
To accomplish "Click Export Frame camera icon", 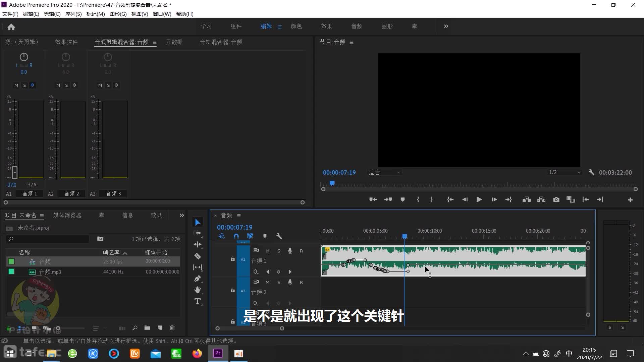I will click(556, 200).
